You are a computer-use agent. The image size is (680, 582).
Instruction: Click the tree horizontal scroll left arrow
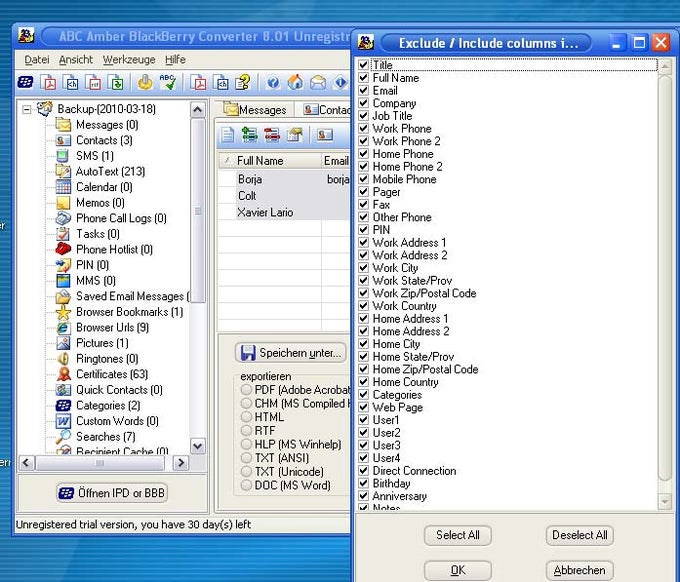pos(26,463)
